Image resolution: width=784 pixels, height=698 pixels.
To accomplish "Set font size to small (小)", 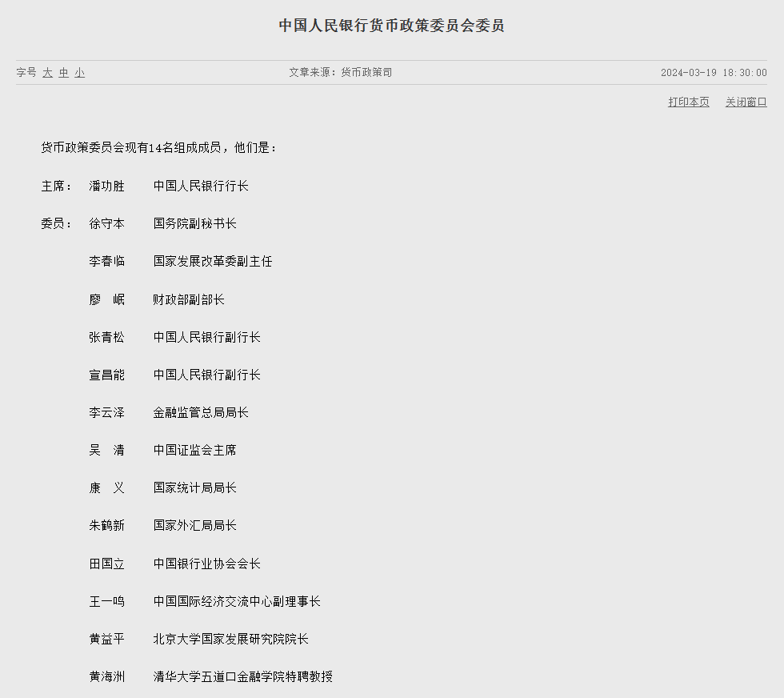I will 79,73.
